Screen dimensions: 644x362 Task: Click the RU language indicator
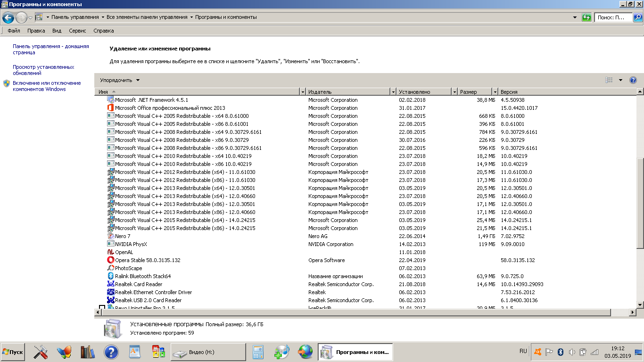pos(523,351)
